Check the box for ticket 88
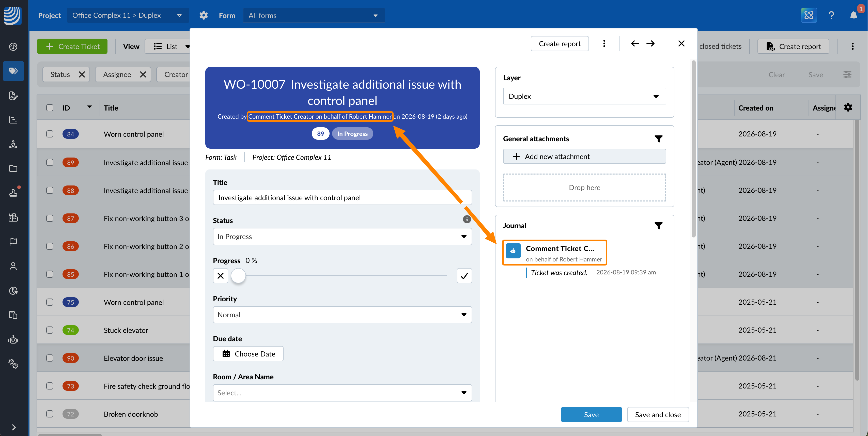This screenshot has height=436, width=868. click(50, 190)
